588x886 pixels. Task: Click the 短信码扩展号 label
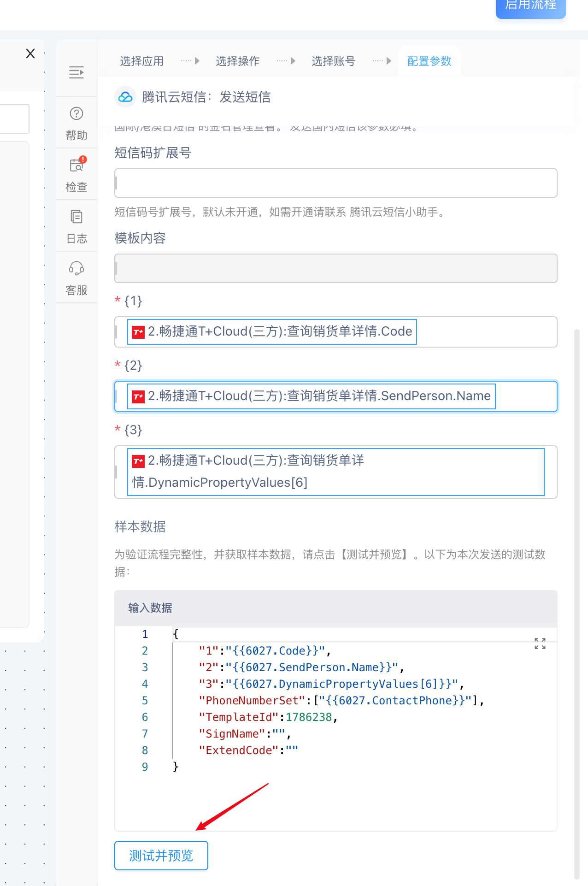click(x=153, y=153)
